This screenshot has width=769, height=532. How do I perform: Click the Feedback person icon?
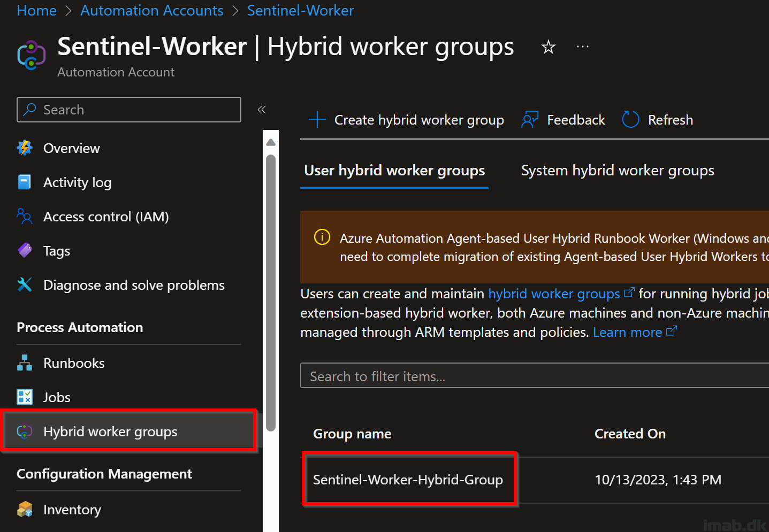tap(529, 119)
